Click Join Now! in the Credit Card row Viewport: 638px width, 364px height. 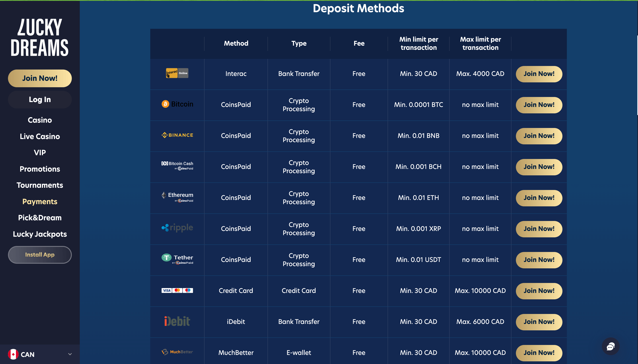539,291
